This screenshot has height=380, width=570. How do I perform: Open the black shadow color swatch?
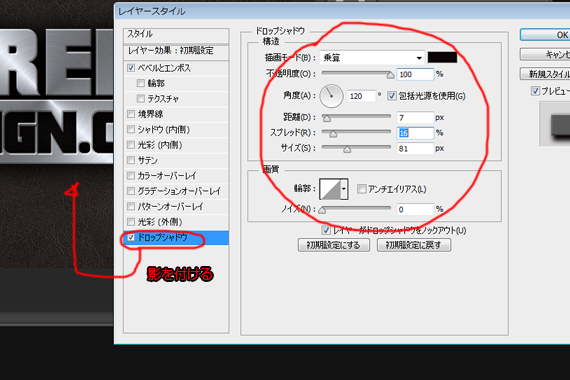[442, 57]
